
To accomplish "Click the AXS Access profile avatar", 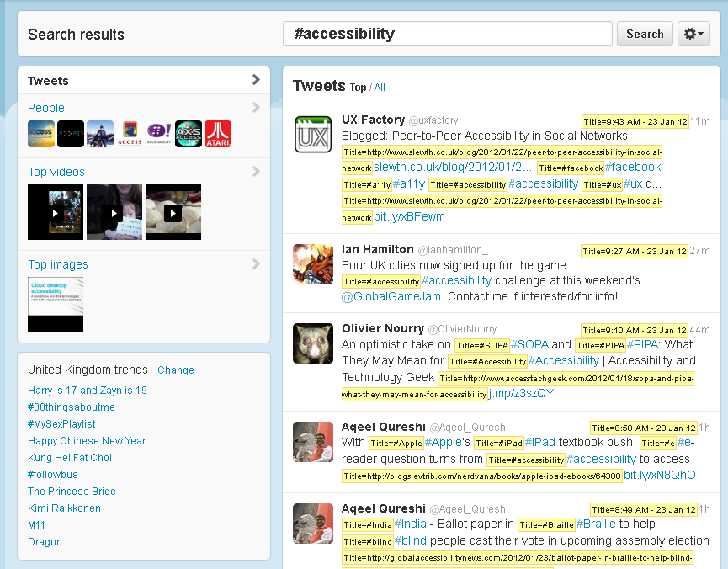I will pyautogui.click(x=189, y=134).
